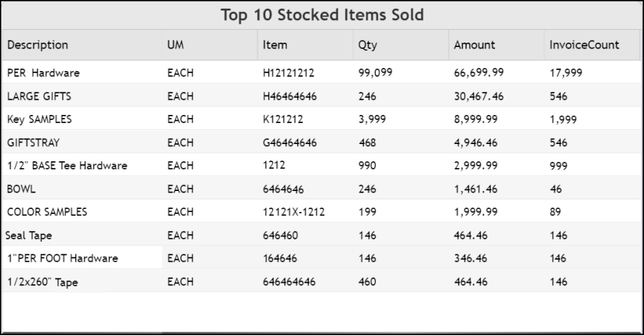Select the BOWL row
Viewport: 644px width, 335px height.
(321, 189)
